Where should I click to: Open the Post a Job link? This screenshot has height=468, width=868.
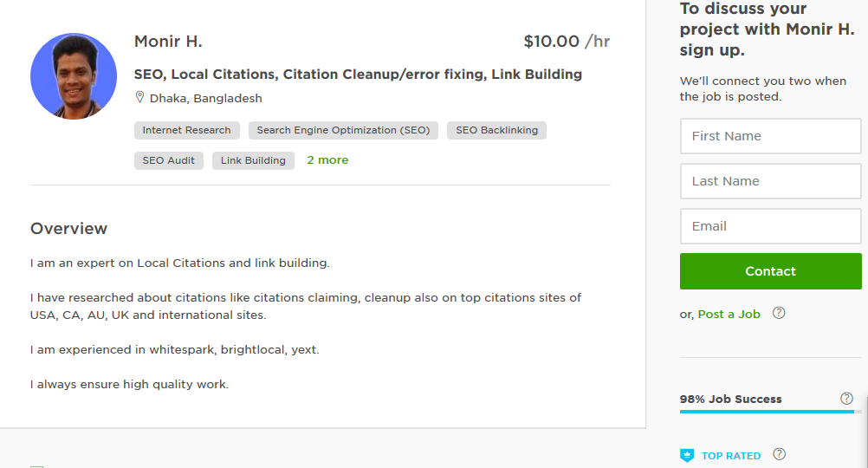[x=729, y=314]
